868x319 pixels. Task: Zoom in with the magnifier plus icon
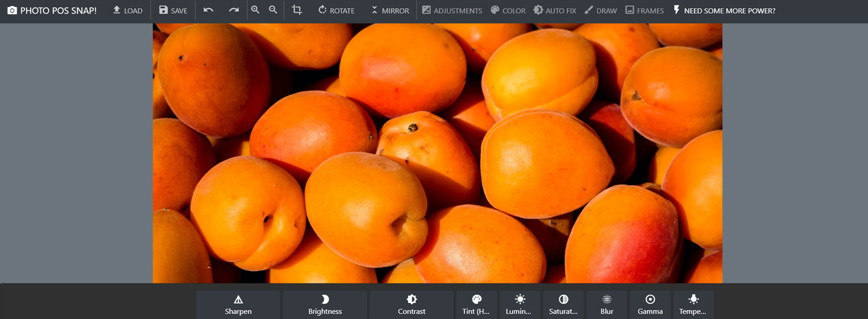click(255, 11)
